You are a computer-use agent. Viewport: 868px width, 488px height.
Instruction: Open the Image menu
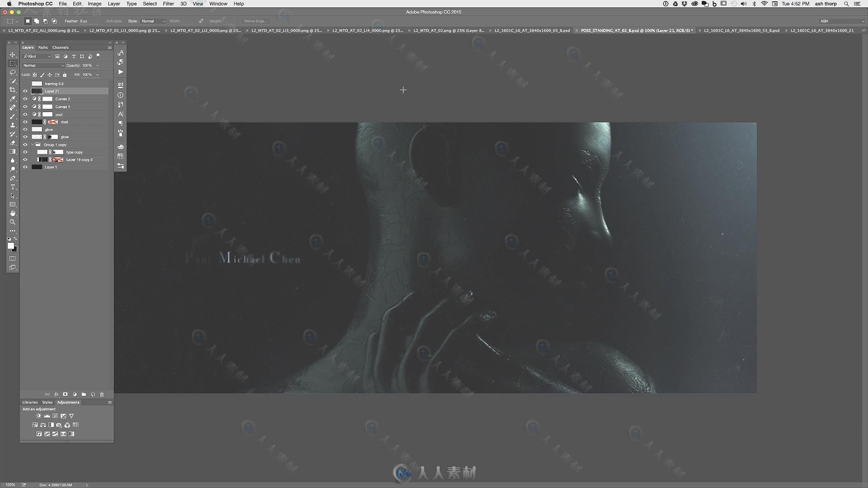pos(94,4)
